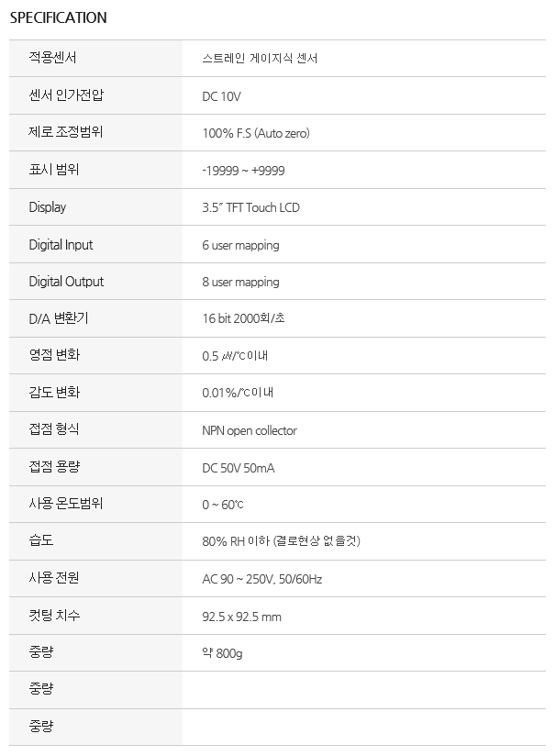Image resolution: width=556 pixels, height=756 pixels.
Task: Select the 100% F.S (Auto zero) text
Action: pyautogui.click(x=256, y=133)
